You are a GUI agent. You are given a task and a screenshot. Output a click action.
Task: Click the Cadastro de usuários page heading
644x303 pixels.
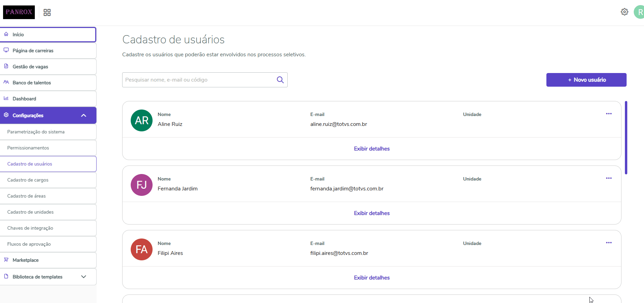tap(173, 40)
